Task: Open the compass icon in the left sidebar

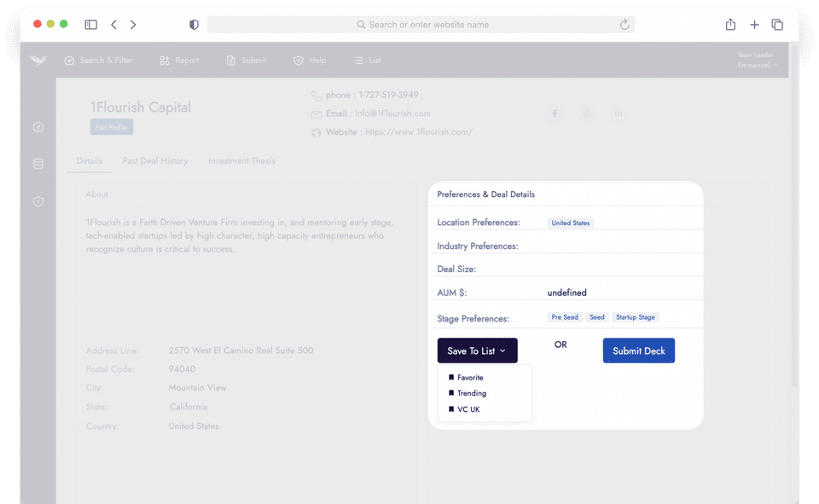Action: click(38, 127)
